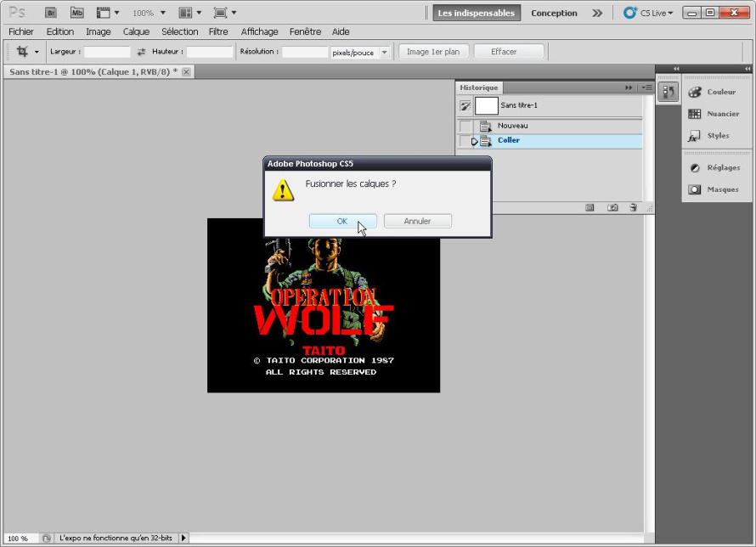
Task: Click OK in the Fusionner les calques dialog
Action: pos(343,221)
